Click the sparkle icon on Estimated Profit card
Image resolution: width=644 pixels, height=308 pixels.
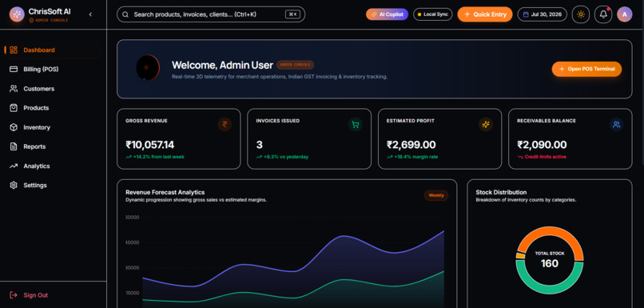click(x=486, y=125)
